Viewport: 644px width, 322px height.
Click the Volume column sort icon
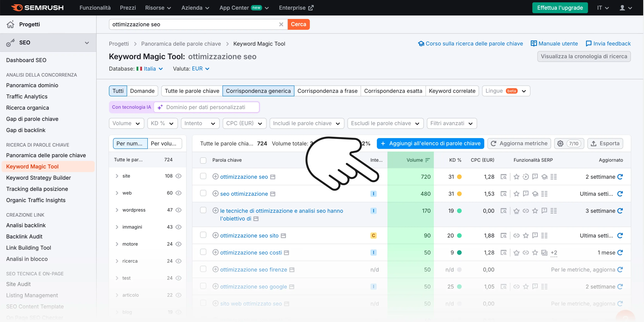pyautogui.click(x=427, y=160)
